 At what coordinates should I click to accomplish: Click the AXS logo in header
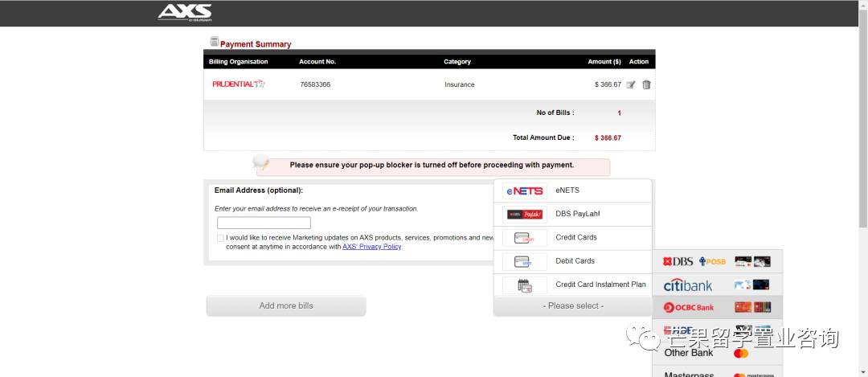click(x=184, y=12)
